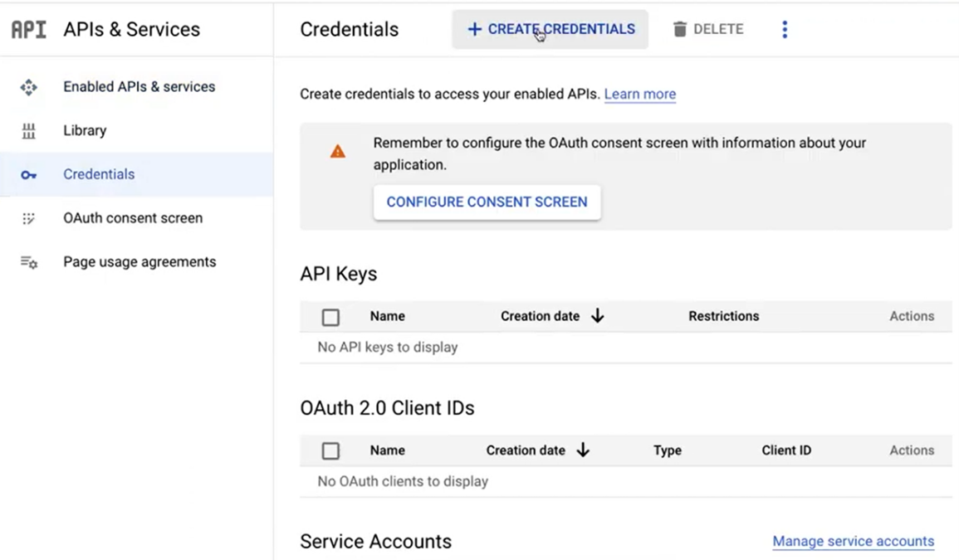The height and width of the screenshot is (560, 959).
Task: Click the Enabled APIs & services icon
Action: (29, 87)
